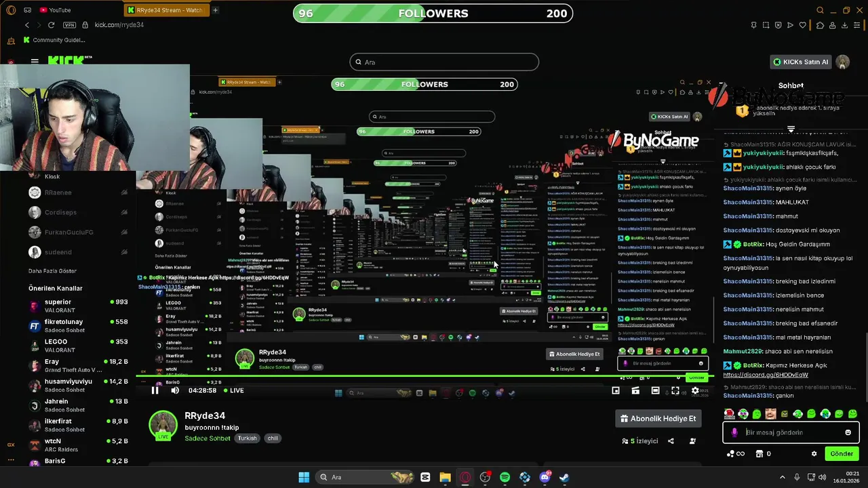This screenshot has height=488, width=868.
Task: Toggle theater mode in the player
Action: point(655,390)
